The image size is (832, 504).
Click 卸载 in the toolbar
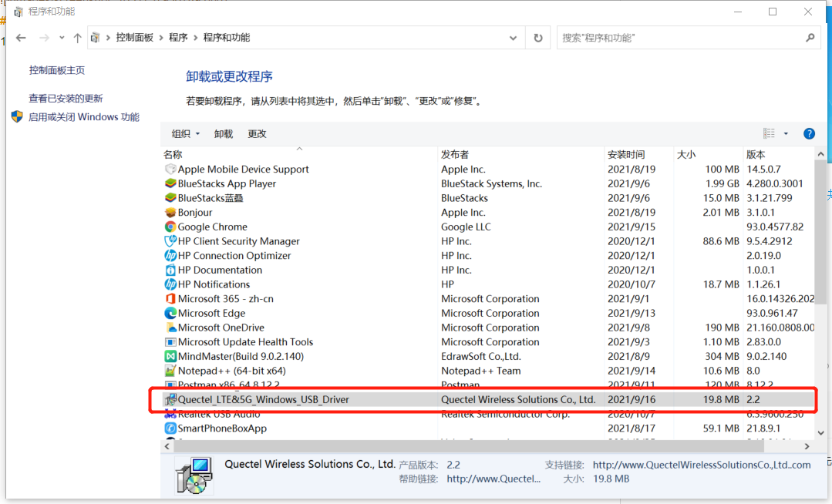[x=224, y=133]
